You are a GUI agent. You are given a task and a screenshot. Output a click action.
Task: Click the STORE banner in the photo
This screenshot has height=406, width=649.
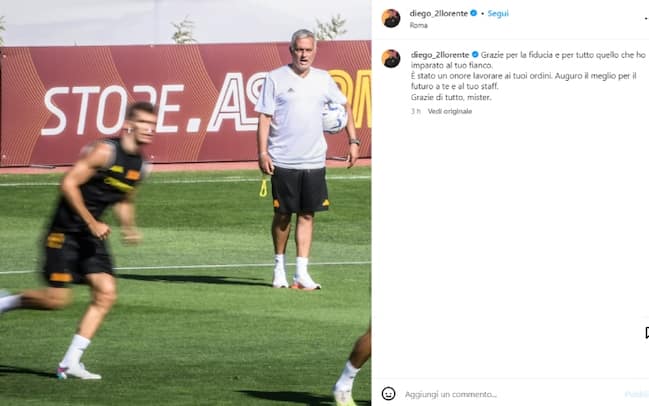tap(185, 103)
